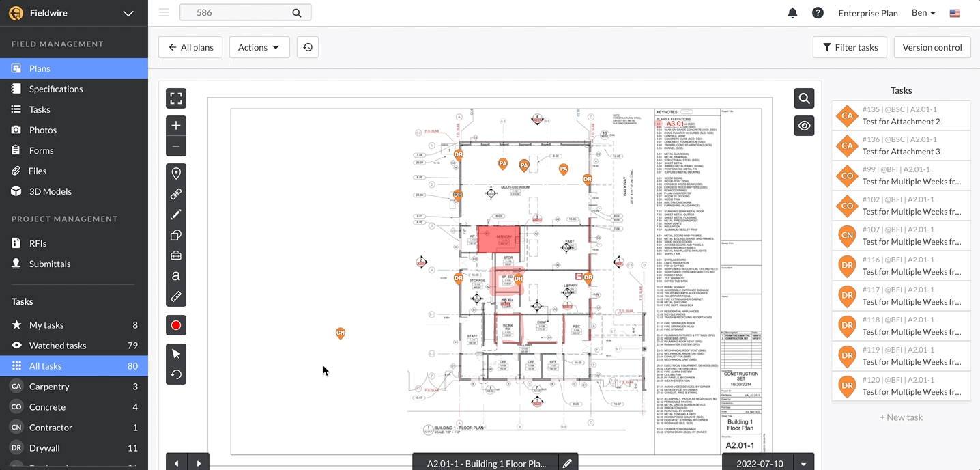Select the hyperlink tool

(x=176, y=193)
